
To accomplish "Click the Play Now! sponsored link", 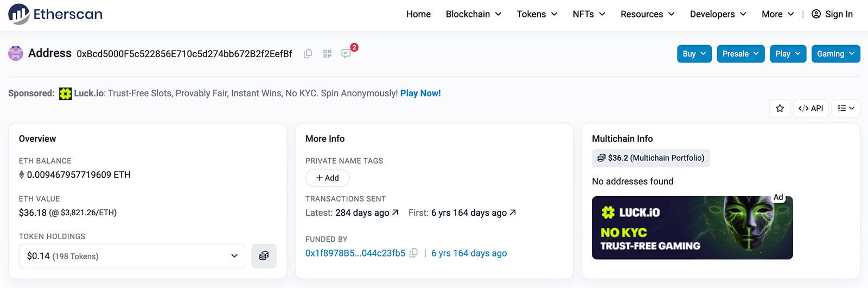I will tap(420, 93).
